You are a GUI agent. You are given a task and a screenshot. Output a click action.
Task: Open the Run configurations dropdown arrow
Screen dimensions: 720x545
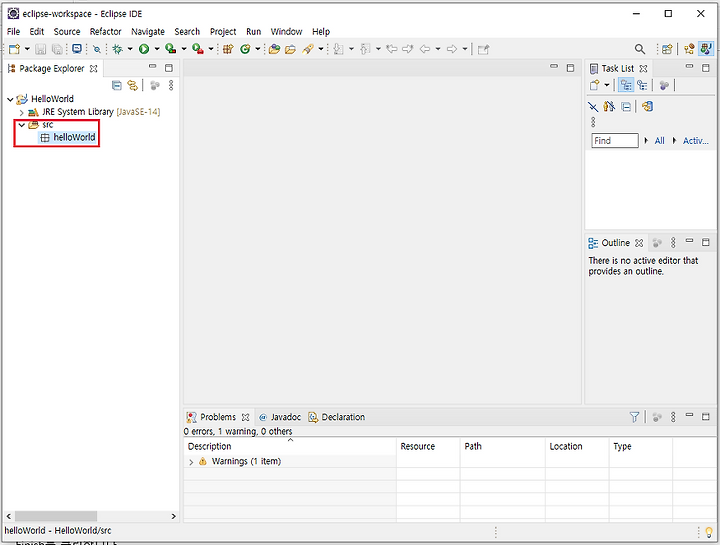coord(157,49)
